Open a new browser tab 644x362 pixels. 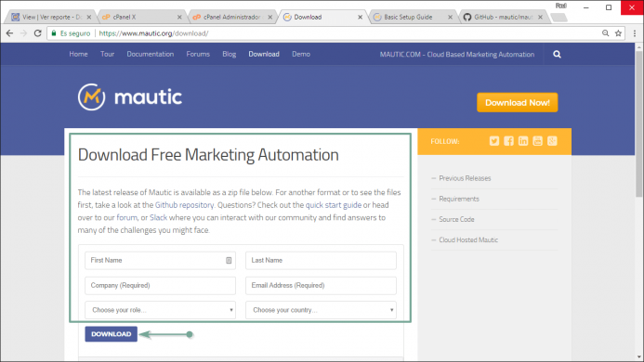pos(559,18)
